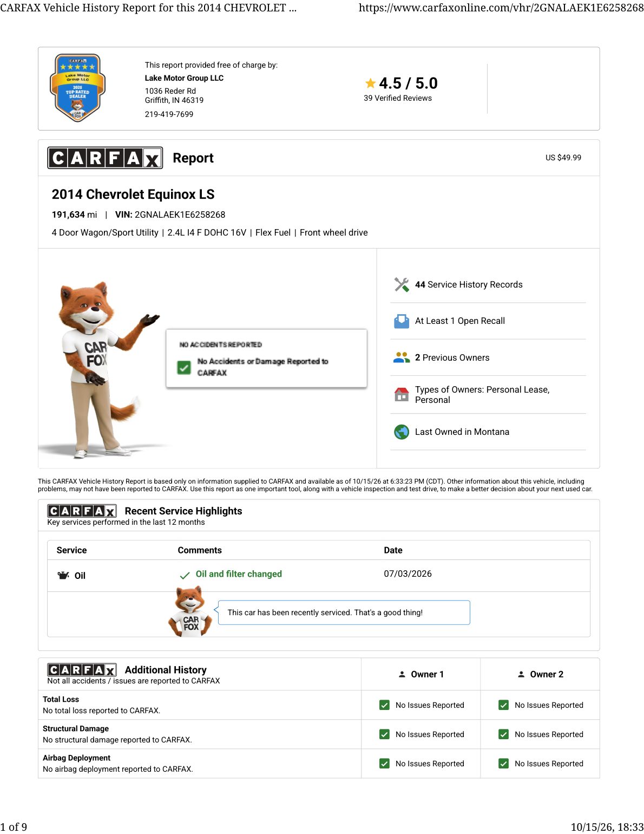This screenshot has height=834, width=644.
Task: Click the gold star rating icon
Action: tap(370, 83)
